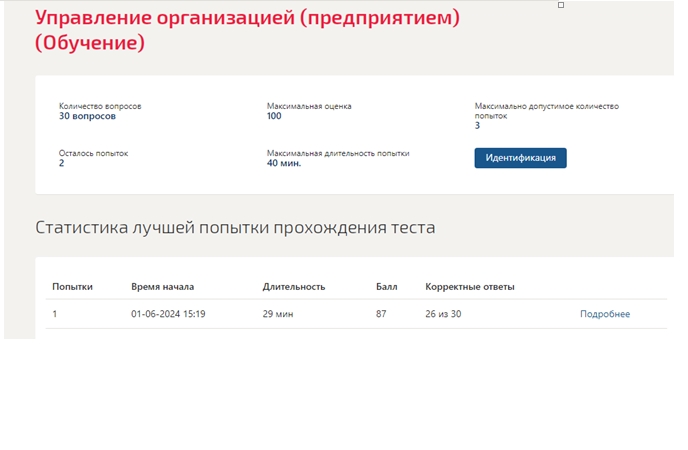Click label Максимально допустимое количество попыток

[547, 111]
